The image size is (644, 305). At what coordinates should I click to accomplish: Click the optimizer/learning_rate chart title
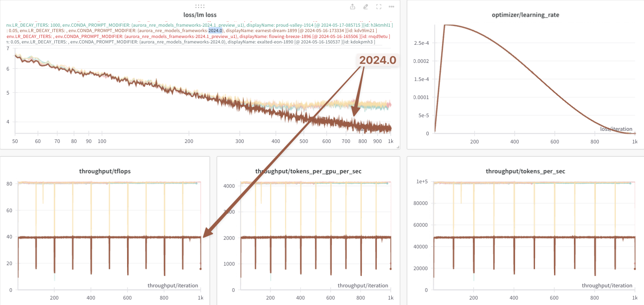(526, 15)
